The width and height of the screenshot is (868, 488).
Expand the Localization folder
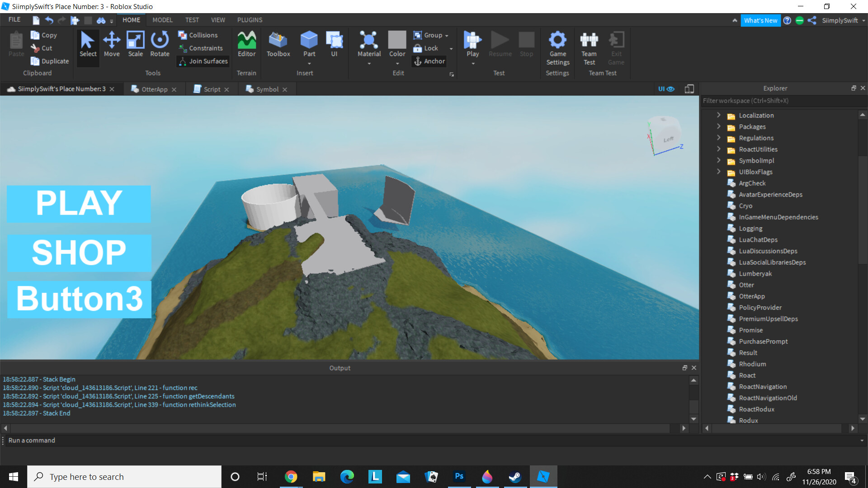pos(719,115)
